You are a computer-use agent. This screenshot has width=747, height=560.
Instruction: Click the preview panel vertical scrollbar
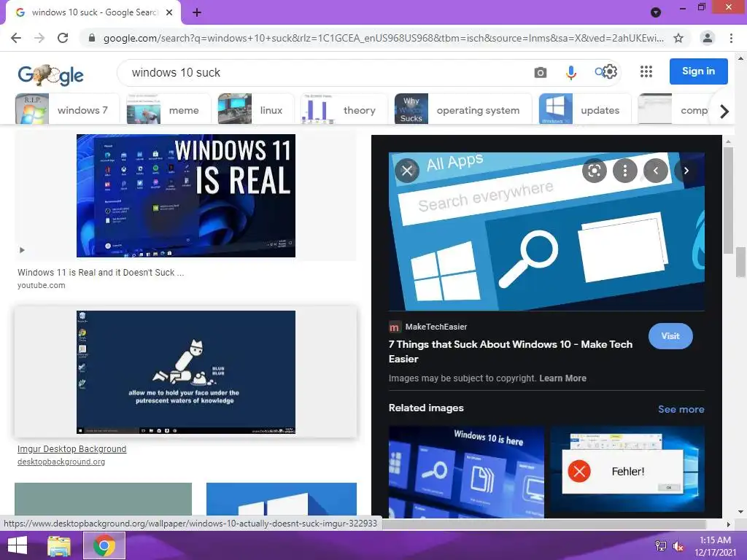(728, 200)
